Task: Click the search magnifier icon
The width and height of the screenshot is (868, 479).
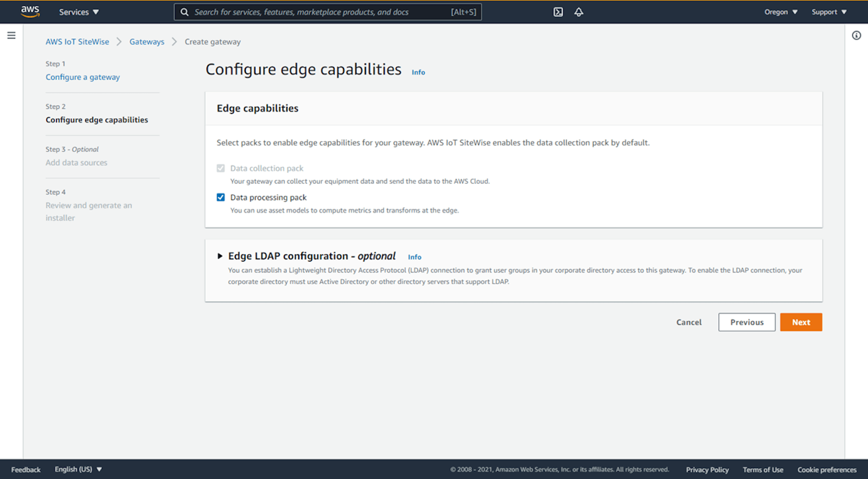Action: 184,12
